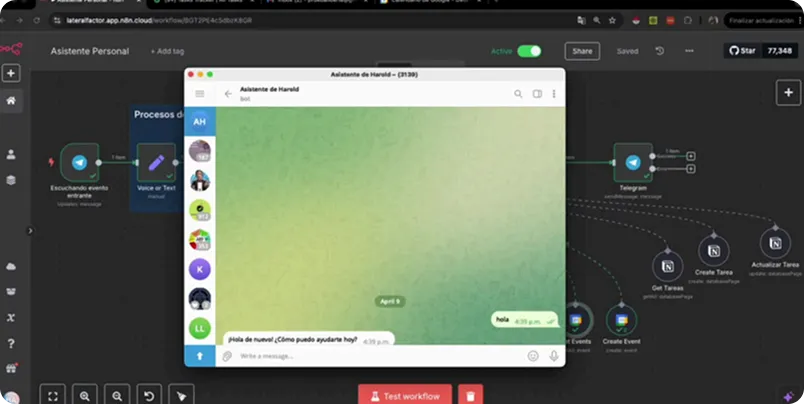Screen dimensions: 804x404
Task: Open the AH chat in Telegram sidebar
Action: [x=199, y=121]
